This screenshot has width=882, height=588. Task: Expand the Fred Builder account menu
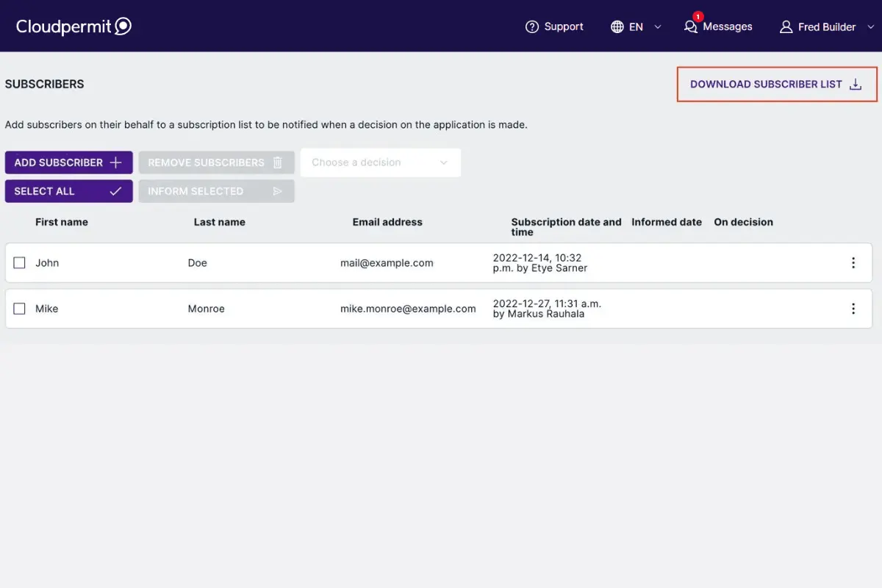(871, 26)
